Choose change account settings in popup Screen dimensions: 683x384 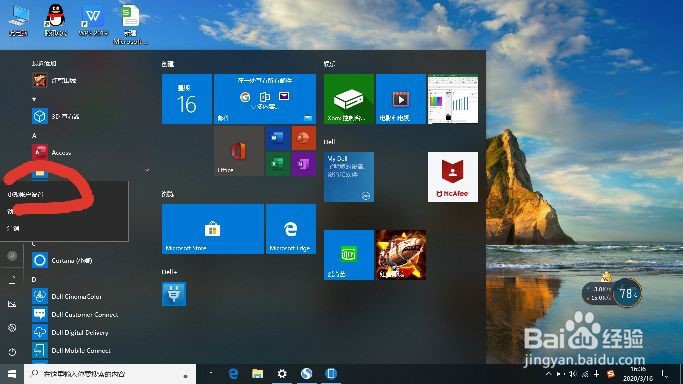pyautogui.click(x=64, y=194)
